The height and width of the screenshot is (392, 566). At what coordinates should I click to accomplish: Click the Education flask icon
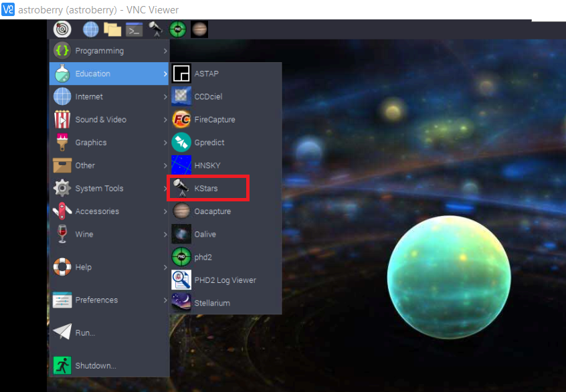(x=62, y=74)
